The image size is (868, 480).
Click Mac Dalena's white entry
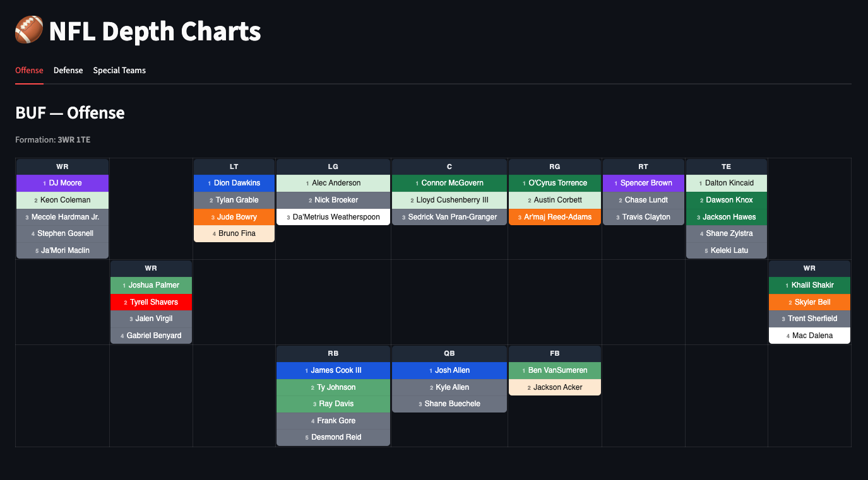click(x=809, y=336)
